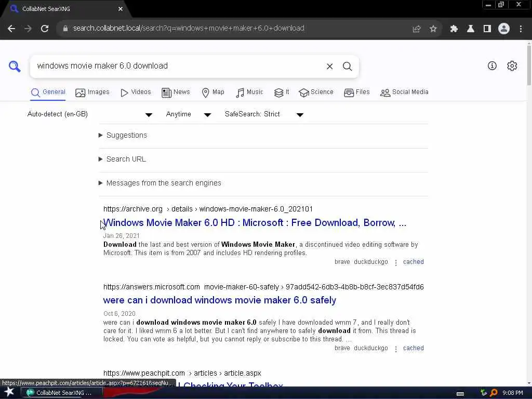
Task: Clear the search query with the X
Action: click(x=329, y=66)
